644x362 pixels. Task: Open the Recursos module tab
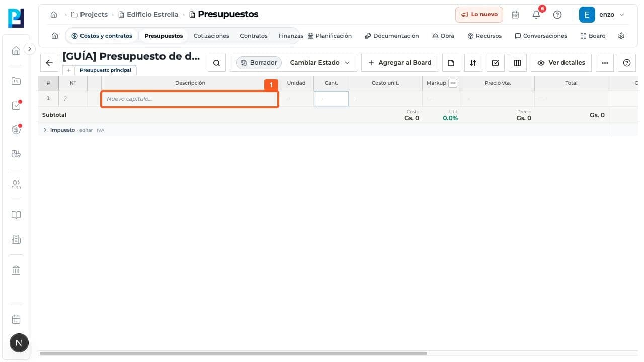tap(485, 36)
